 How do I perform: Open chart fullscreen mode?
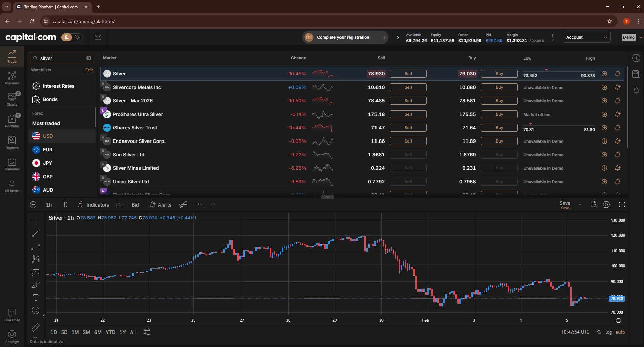pyautogui.click(x=622, y=204)
